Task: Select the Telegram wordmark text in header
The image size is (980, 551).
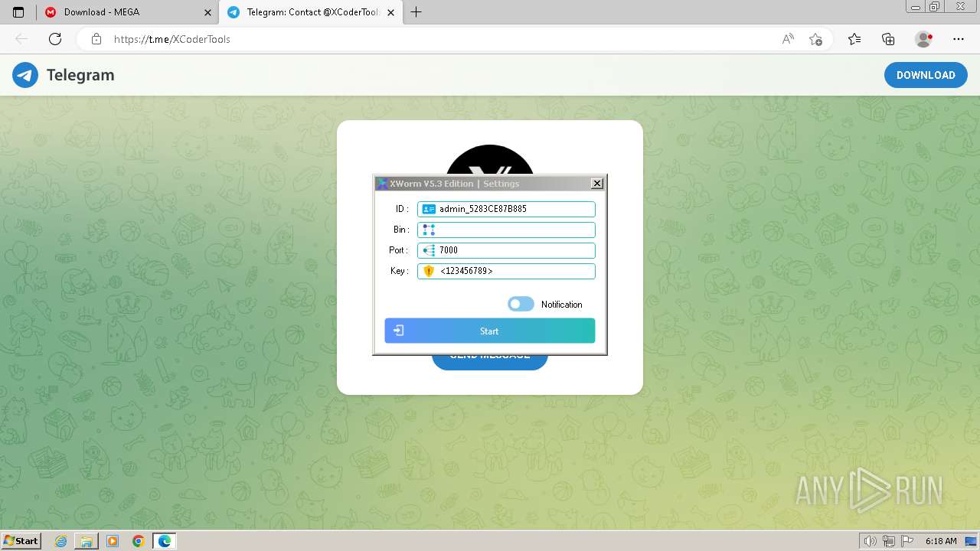Action: tap(80, 75)
